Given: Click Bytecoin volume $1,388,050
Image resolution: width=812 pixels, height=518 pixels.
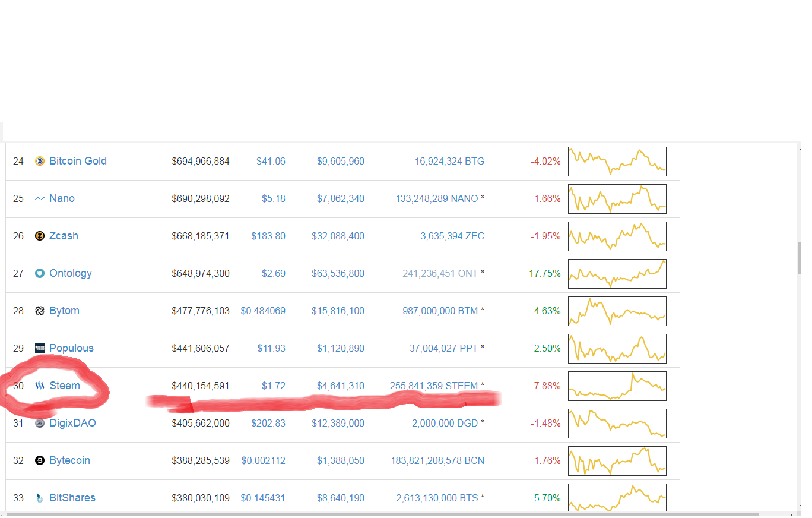Looking at the screenshot, I should (x=341, y=460).
